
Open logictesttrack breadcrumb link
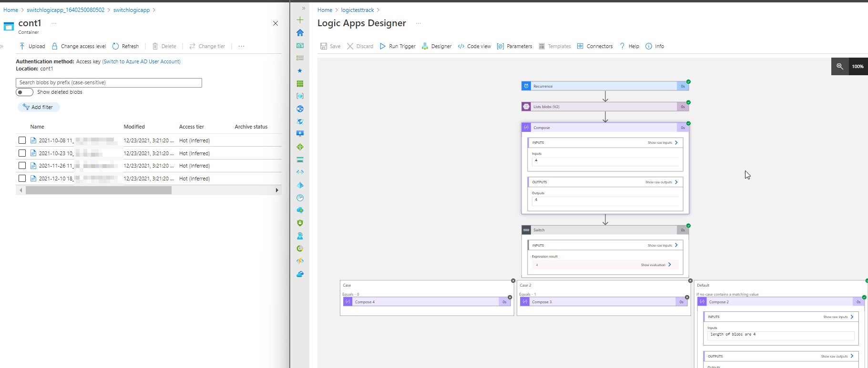click(x=357, y=10)
